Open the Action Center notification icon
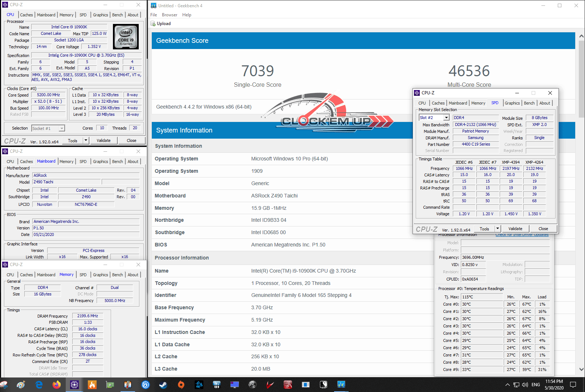The width and height of the screenshot is (585, 392). tap(573, 384)
